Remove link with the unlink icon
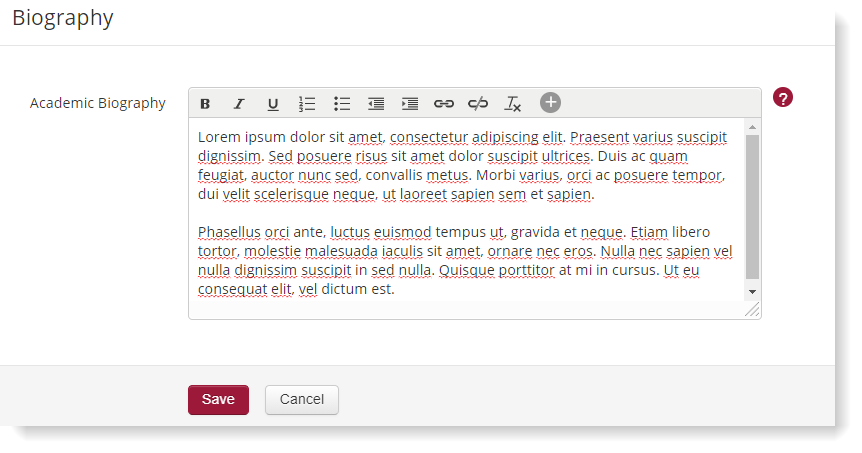Viewport: 862px width, 453px height. pyautogui.click(x=478, y=104)
